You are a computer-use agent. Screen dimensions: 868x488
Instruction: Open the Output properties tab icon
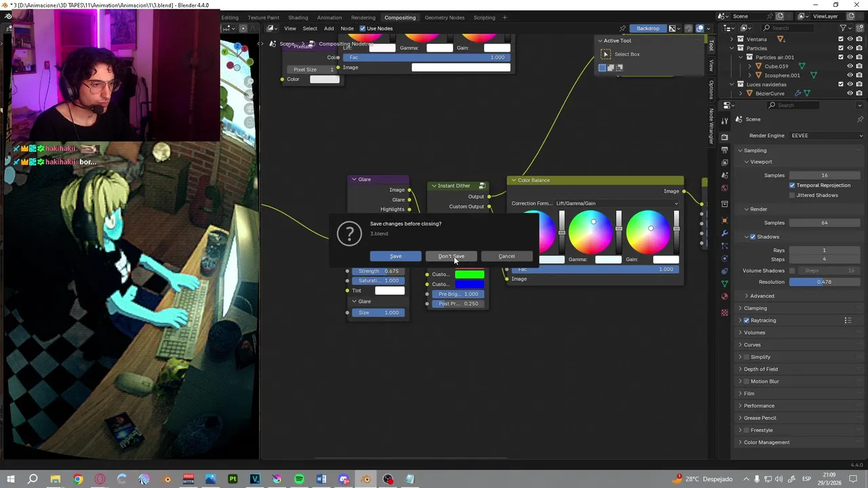coord(725,150)
